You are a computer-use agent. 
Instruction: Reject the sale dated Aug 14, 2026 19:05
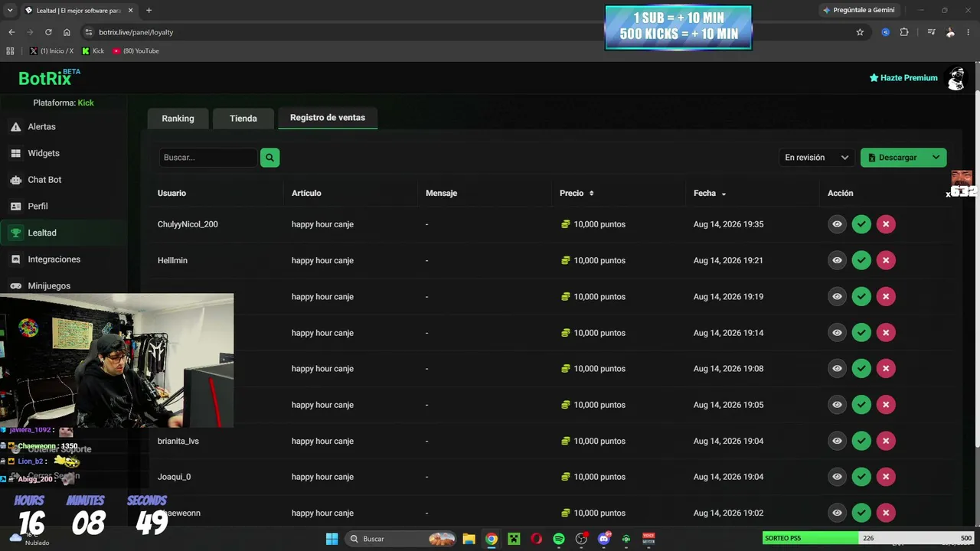click(x=886, y=405)
